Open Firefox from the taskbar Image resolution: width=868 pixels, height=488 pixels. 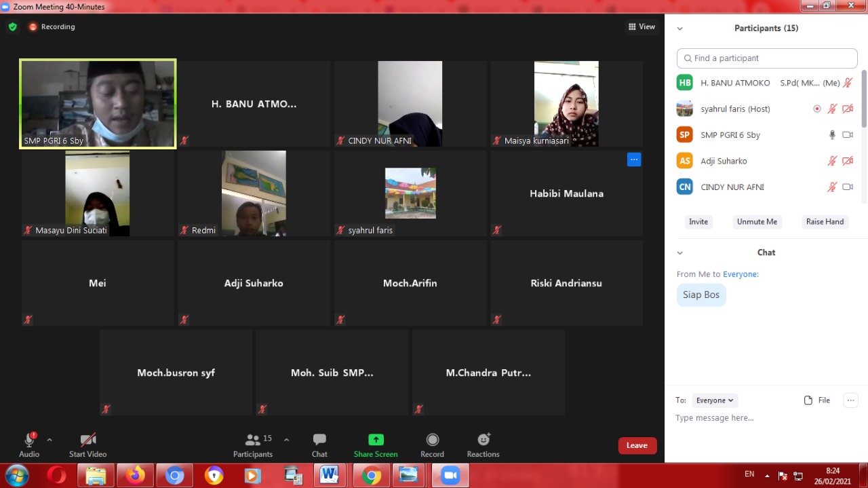(x=135, y=476)
